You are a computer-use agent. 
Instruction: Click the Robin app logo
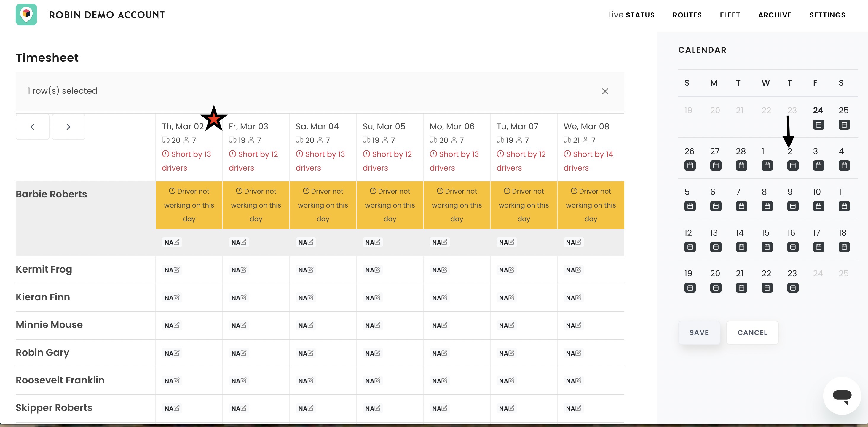[x=26, y=15]
